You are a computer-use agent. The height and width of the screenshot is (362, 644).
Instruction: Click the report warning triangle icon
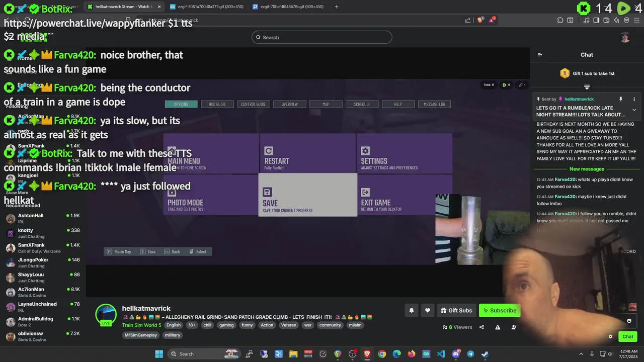point(498,327)
